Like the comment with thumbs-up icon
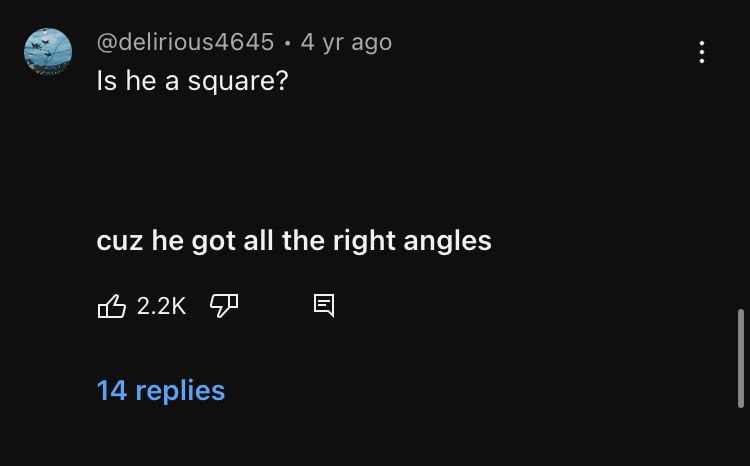 111,306
